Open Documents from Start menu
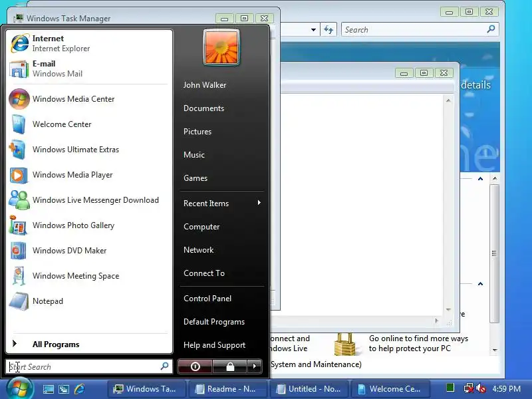Image resolution: width=532 pixels, height=399 pixels. pyautogui.click(x=203, y=108)
